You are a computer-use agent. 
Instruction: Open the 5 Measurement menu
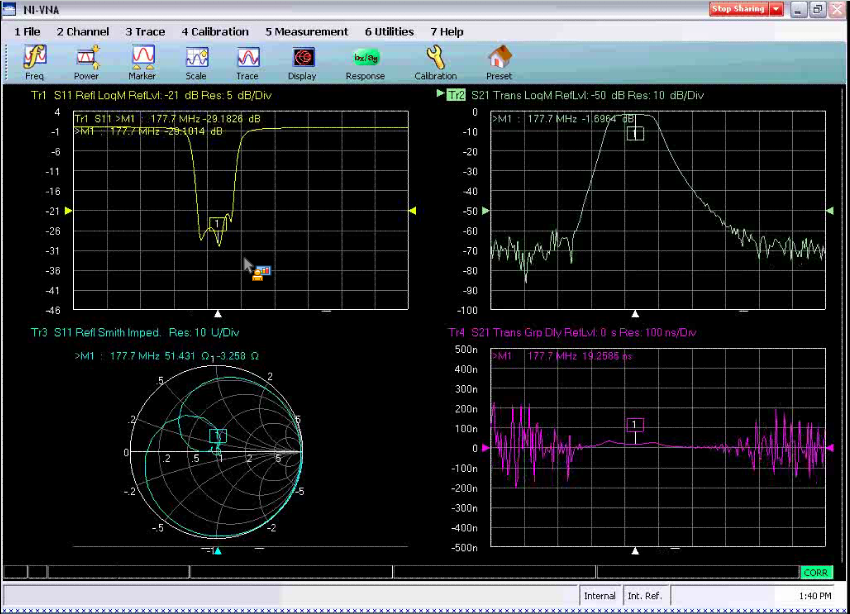pos(307,32)
